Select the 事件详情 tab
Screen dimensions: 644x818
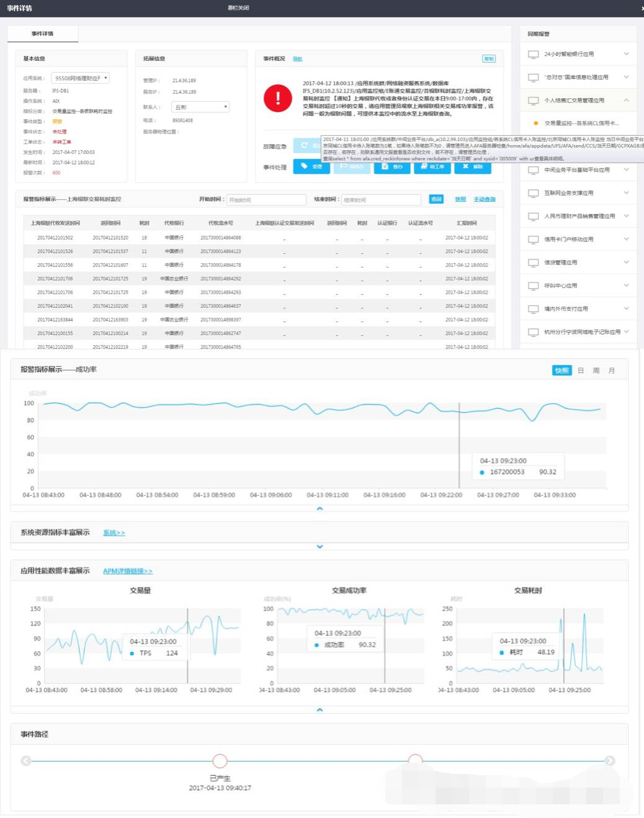[43, 34]
